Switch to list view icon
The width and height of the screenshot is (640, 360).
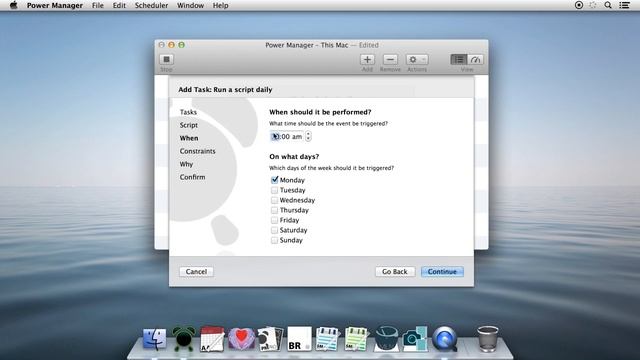pos(459,60)
